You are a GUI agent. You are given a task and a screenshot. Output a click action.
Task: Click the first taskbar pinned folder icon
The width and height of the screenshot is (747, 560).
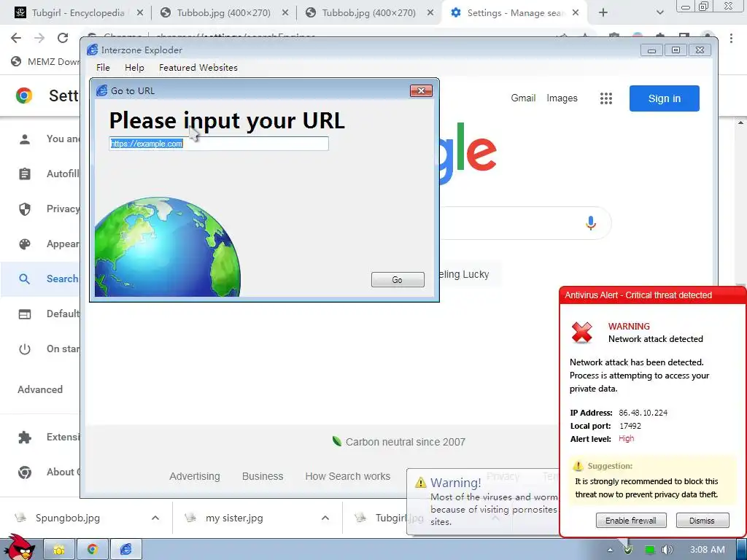click(59, 550)
